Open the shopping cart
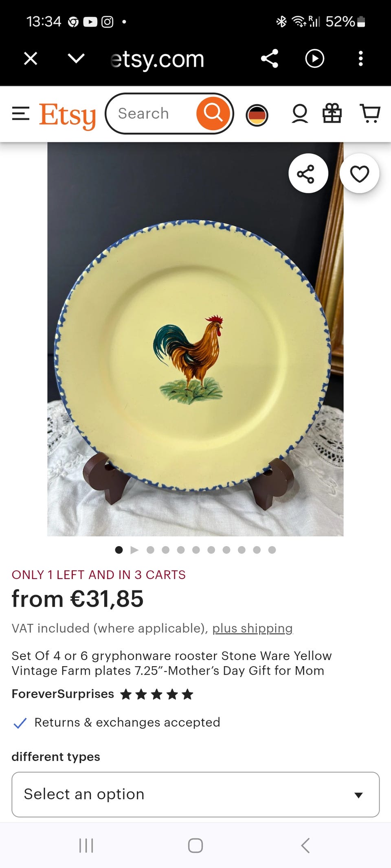Screen dimensions: 391x868 point(370,113)
